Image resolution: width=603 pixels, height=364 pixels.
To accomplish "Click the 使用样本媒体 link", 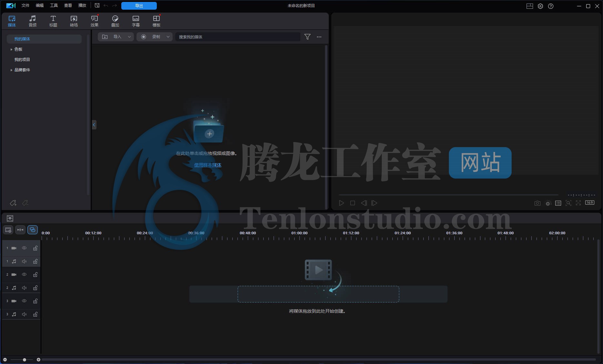I will pos(207,165).
